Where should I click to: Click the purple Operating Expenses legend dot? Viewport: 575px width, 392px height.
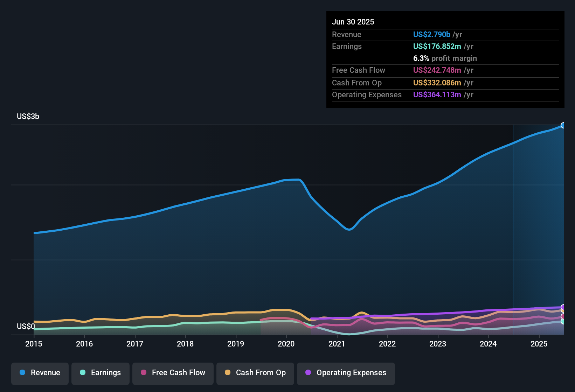click(x=308, y=372)
